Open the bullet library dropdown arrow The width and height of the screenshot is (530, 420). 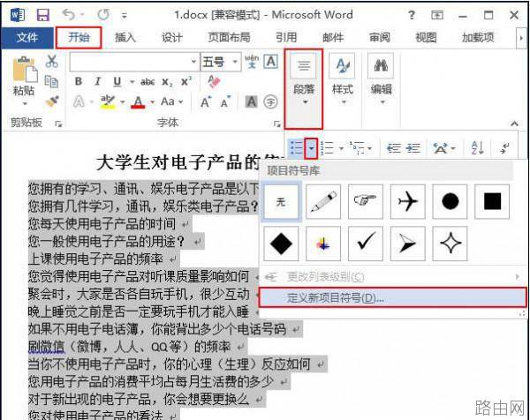[x=311, y=148]
